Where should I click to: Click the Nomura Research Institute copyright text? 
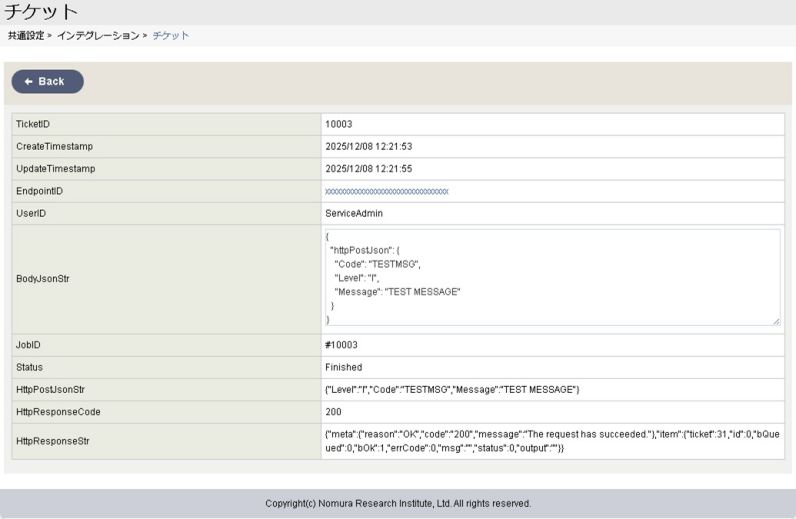point(398,504)
